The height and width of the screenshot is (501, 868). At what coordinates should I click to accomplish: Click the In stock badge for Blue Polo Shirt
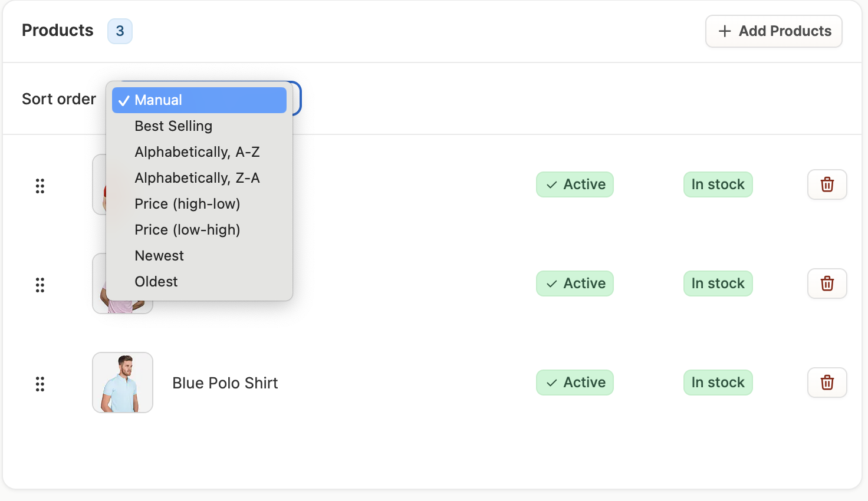click(718, 383)
